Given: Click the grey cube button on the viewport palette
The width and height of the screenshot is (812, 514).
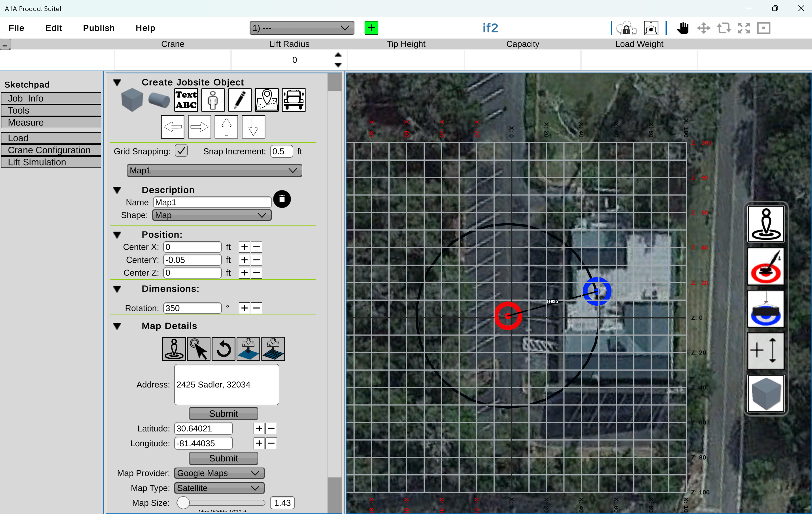Looking at the screenshot, I should pyautogui.click(x=766, y=393).
